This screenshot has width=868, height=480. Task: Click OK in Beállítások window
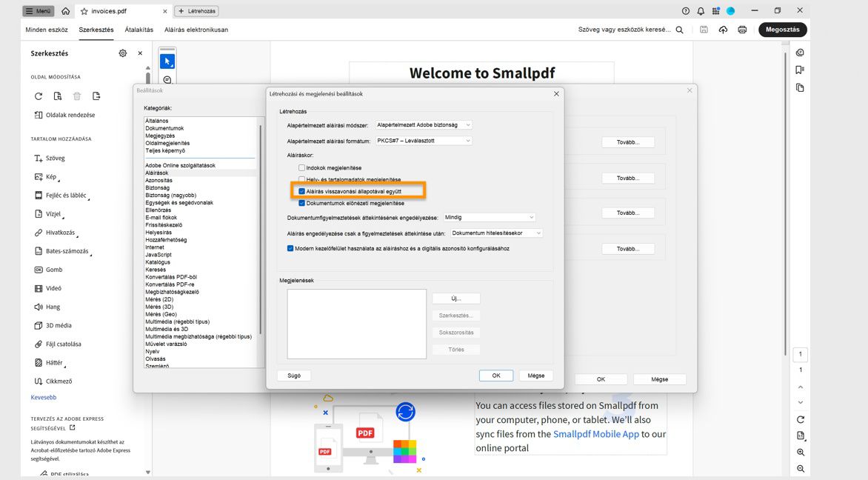coord(601,379)
